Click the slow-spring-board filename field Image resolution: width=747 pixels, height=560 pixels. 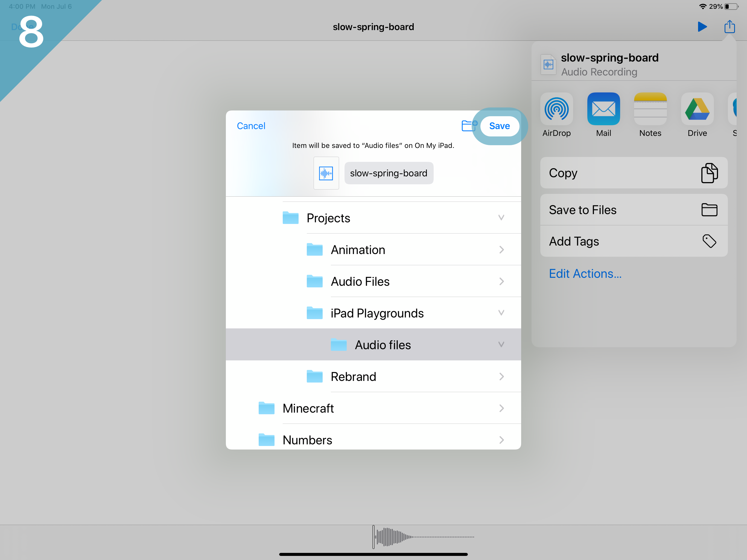[389, 173]
